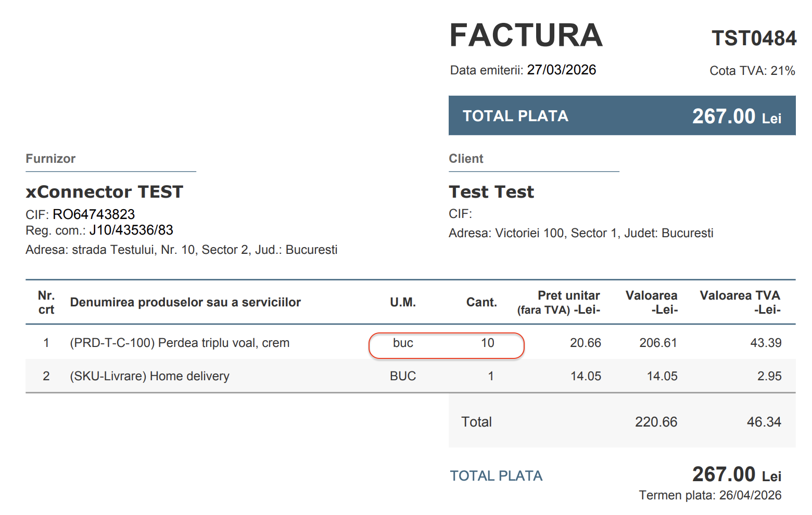
Task: Click client name Test Test
Action: (x=491, y=192)
